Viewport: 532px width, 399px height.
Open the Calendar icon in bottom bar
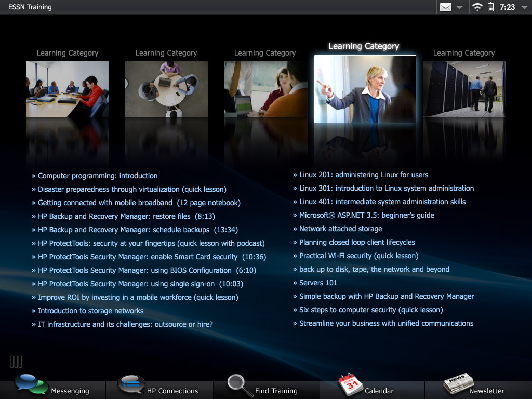(350, 385)
